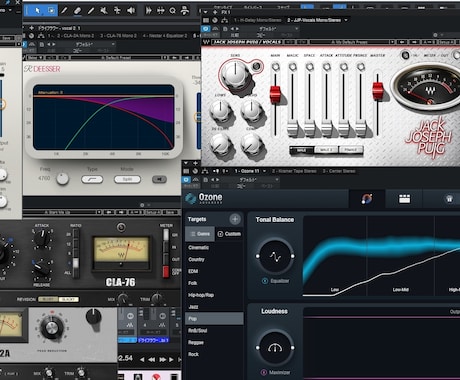
Task: Select the Eraser tool
Action: point(77,11)
